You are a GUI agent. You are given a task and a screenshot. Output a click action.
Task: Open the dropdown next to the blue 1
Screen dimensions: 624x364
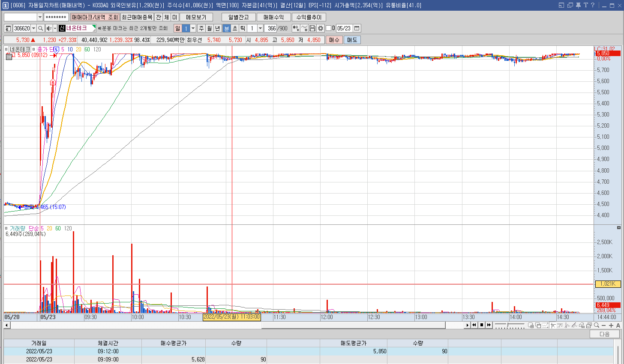coord(193,28)
